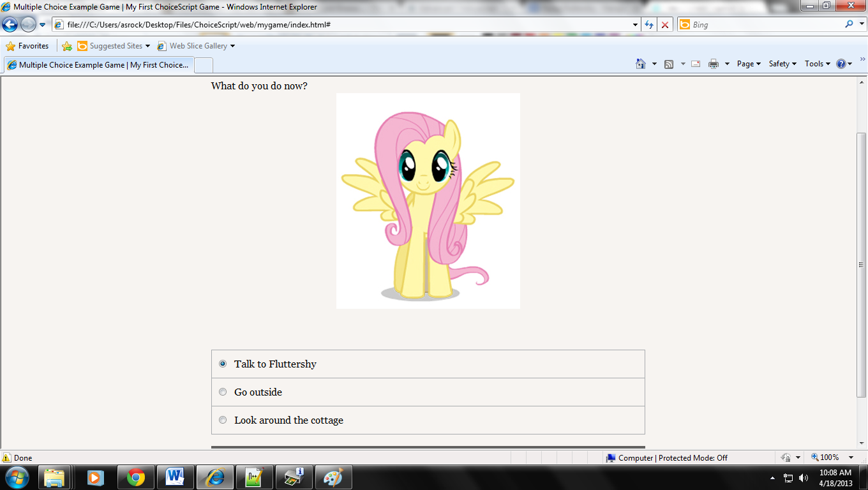The image size is (868, 490).
Task: Open the Windows Start button
Action: 17,477
